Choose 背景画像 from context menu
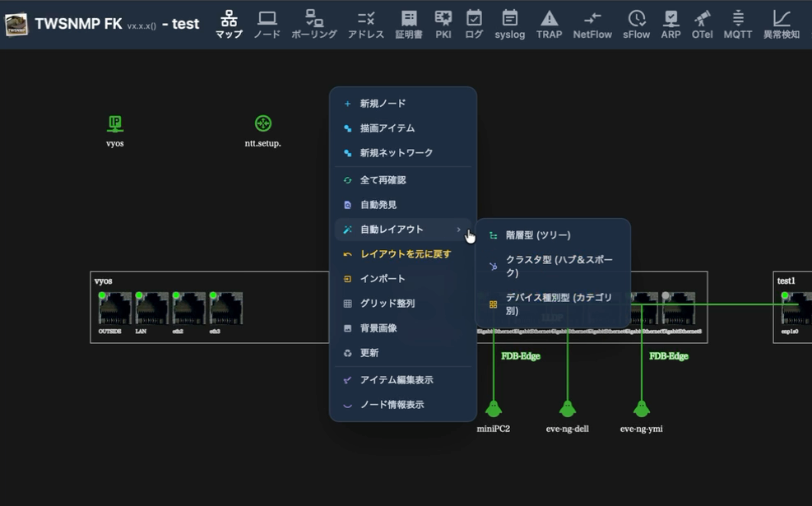812x506 pixels. (x=403, y=328)
